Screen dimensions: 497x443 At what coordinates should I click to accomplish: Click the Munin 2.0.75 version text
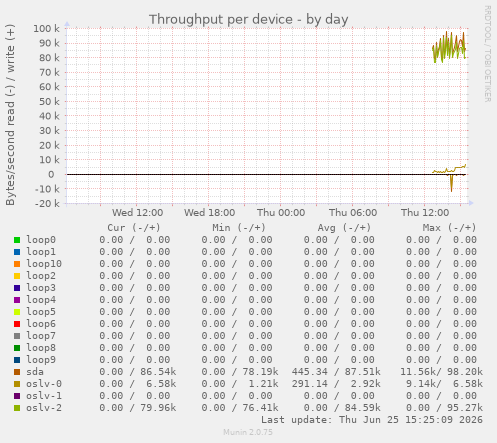(248, 432)
